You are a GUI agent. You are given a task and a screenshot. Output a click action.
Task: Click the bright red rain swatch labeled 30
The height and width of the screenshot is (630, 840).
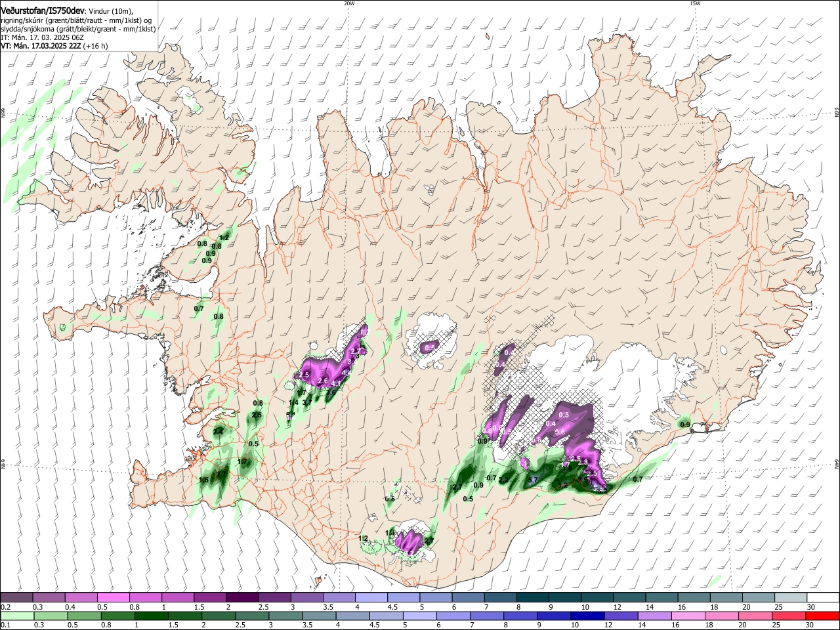(823, 616)
